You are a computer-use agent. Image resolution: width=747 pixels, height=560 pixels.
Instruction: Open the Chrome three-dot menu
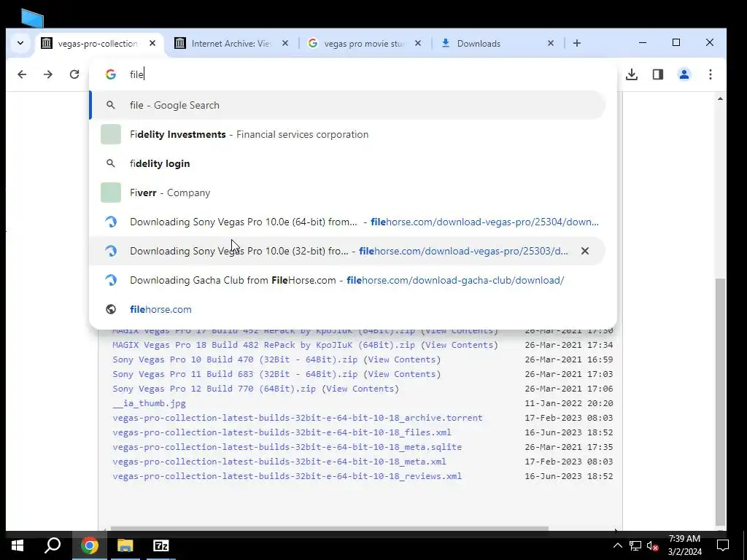(x=711, y=74)
